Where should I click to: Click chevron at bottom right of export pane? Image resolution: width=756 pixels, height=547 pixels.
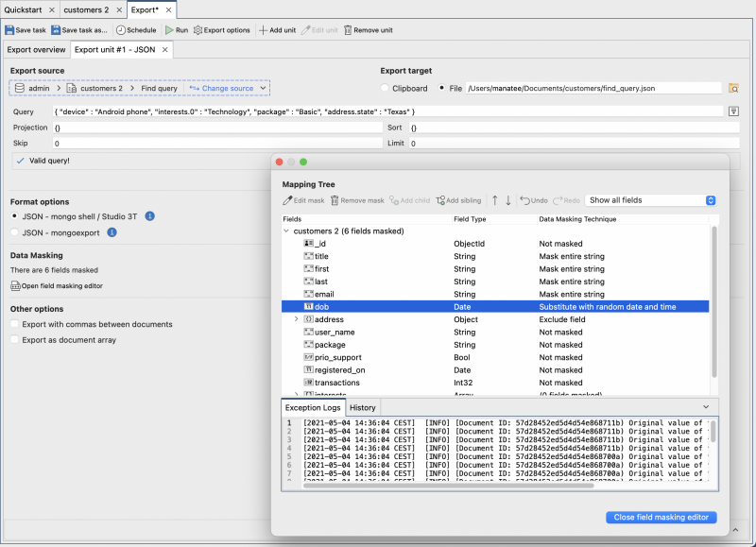click(735, 530)
